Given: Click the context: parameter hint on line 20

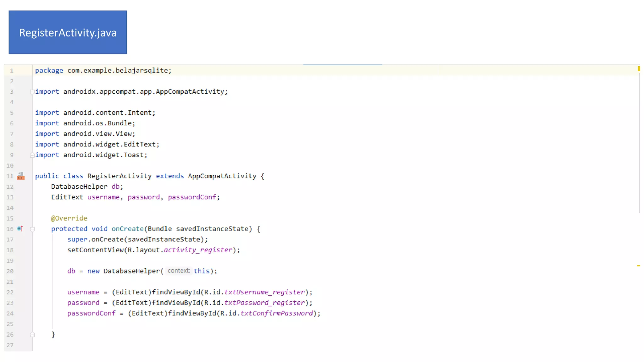Looking at the screenshot, I should click(179, 271).
